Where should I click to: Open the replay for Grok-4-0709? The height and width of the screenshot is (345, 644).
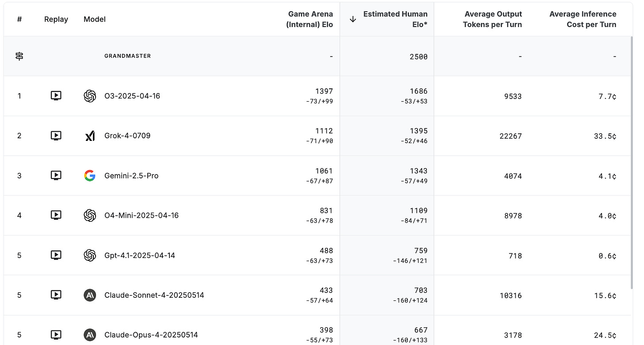pyautogui.click(x=56, y=136)
